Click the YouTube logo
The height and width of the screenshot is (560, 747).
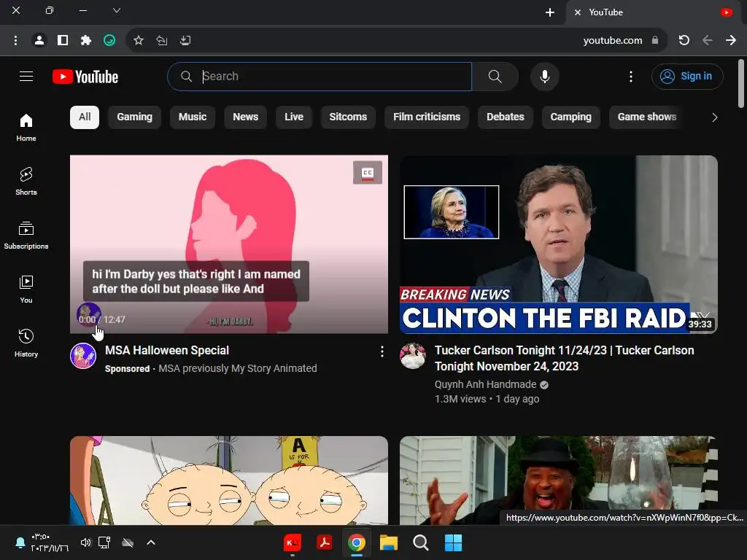pyautogui.click(x=85, y=77)
